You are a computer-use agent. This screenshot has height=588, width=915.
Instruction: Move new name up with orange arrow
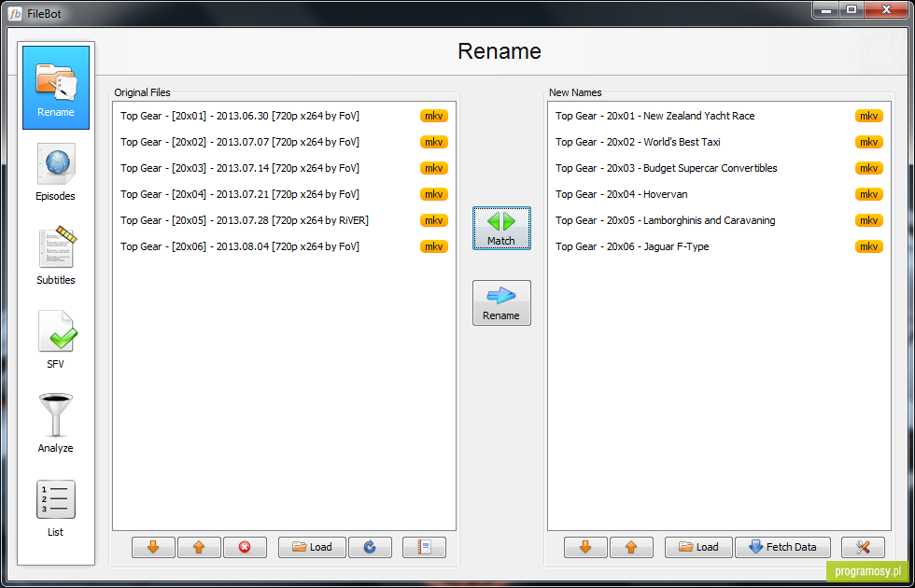pyautogui.click(x=631, y=547)
